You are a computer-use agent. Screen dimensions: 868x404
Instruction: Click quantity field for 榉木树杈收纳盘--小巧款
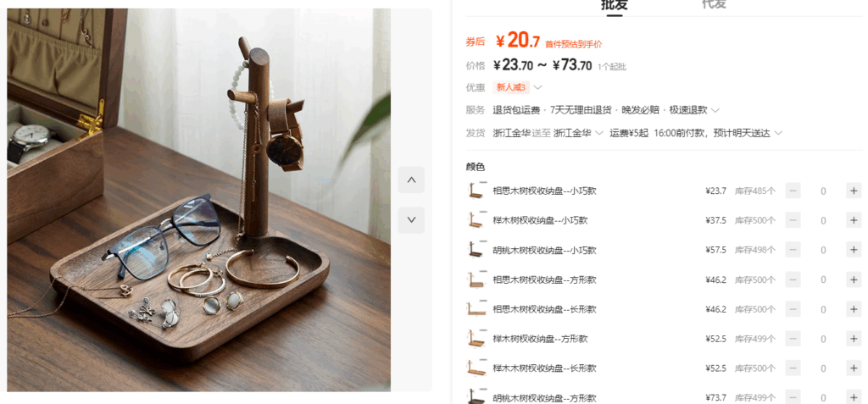click(x=823, y=220)
